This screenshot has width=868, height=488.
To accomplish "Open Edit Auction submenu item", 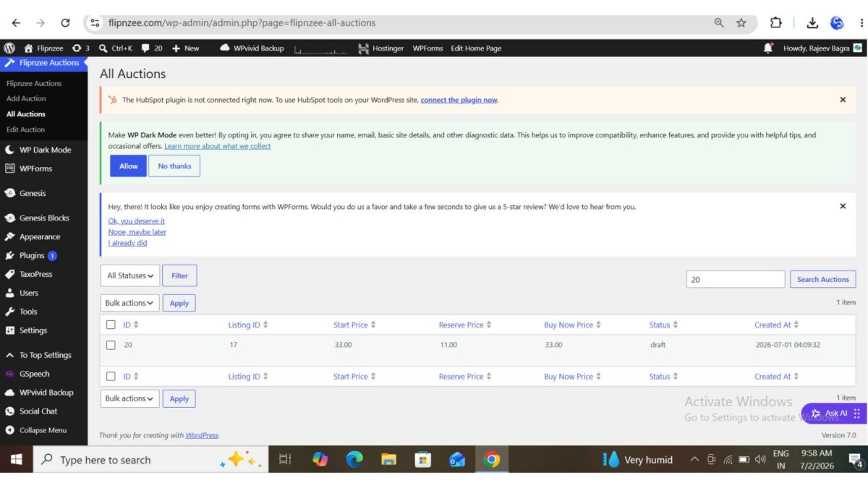I will (x=25, y=129).
